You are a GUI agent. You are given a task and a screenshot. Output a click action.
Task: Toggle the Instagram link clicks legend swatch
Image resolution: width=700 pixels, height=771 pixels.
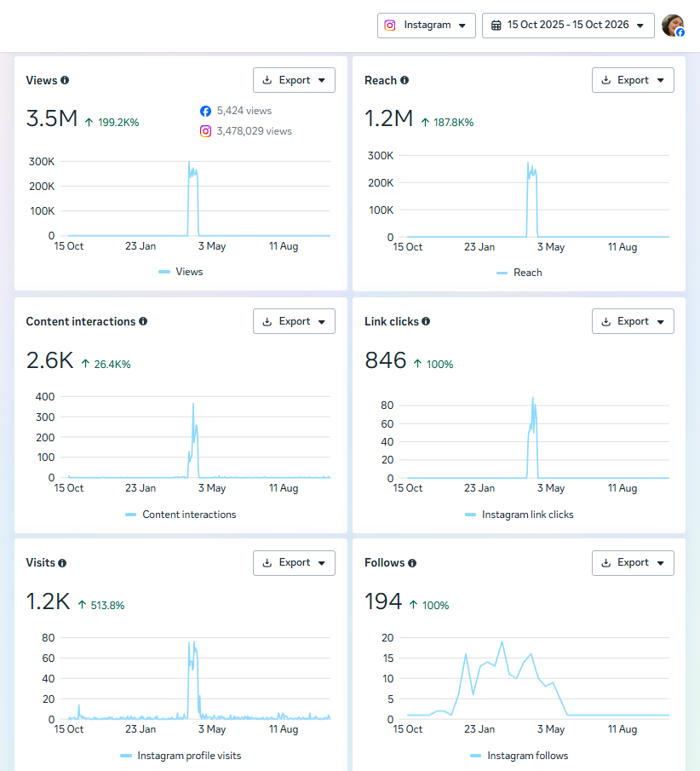point(470,515)
